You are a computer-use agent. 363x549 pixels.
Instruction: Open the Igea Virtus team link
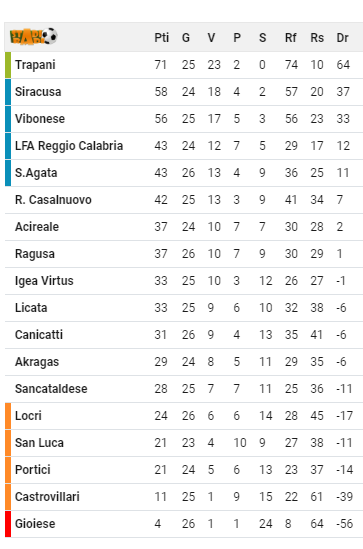click(x=44, y=281)
